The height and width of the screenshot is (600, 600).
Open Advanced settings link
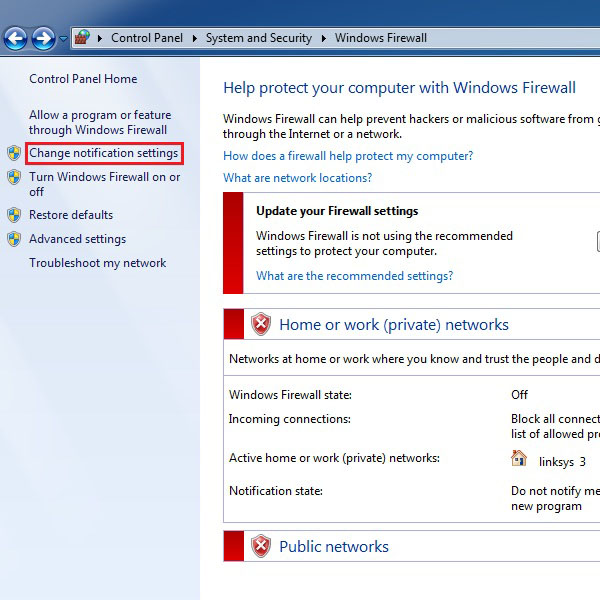click(x=78, y=239)
